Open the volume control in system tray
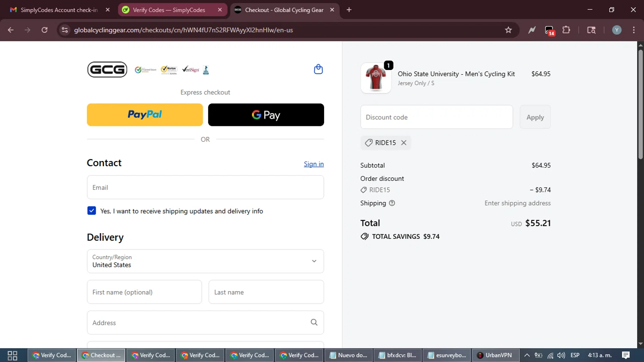 561,355
